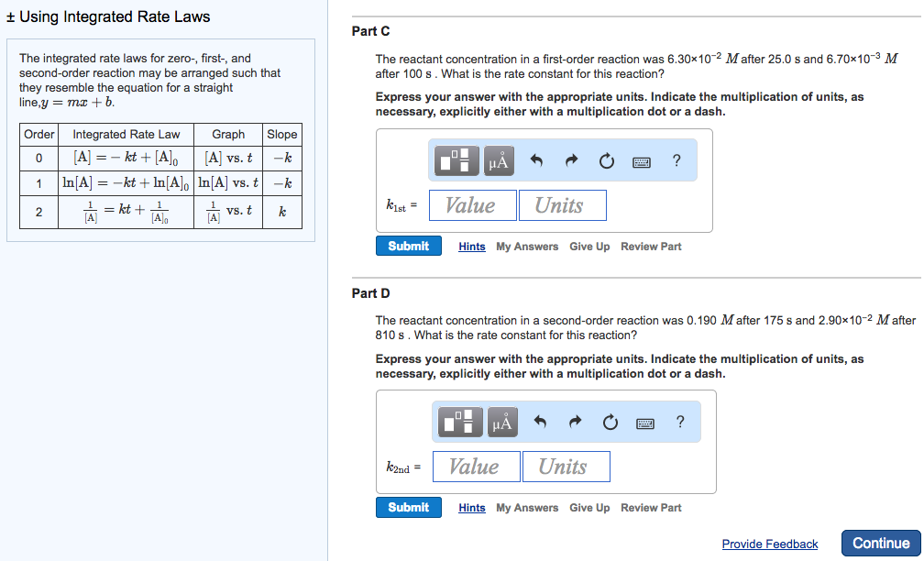Click the Value input field for k2nd
Screen dimensions: 924x561
[476, 466]
